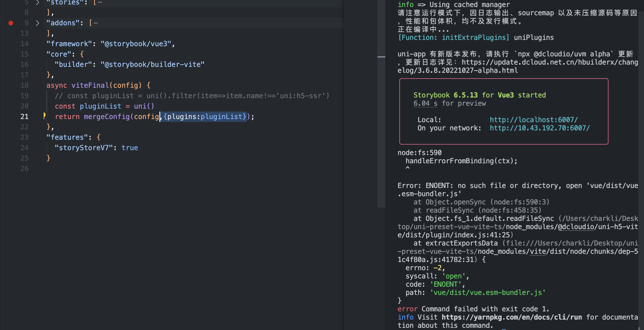Open the http://localhost:6007/ link

coord(534,120)
